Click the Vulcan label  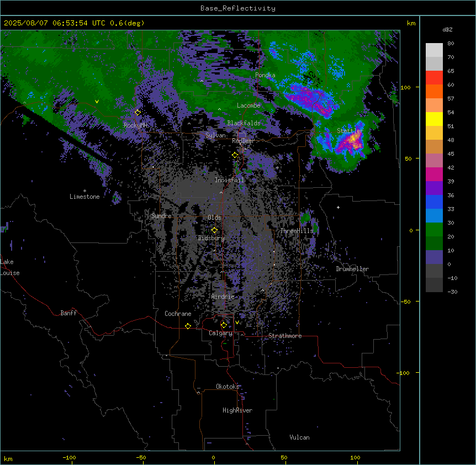click(x=300, y=437)
